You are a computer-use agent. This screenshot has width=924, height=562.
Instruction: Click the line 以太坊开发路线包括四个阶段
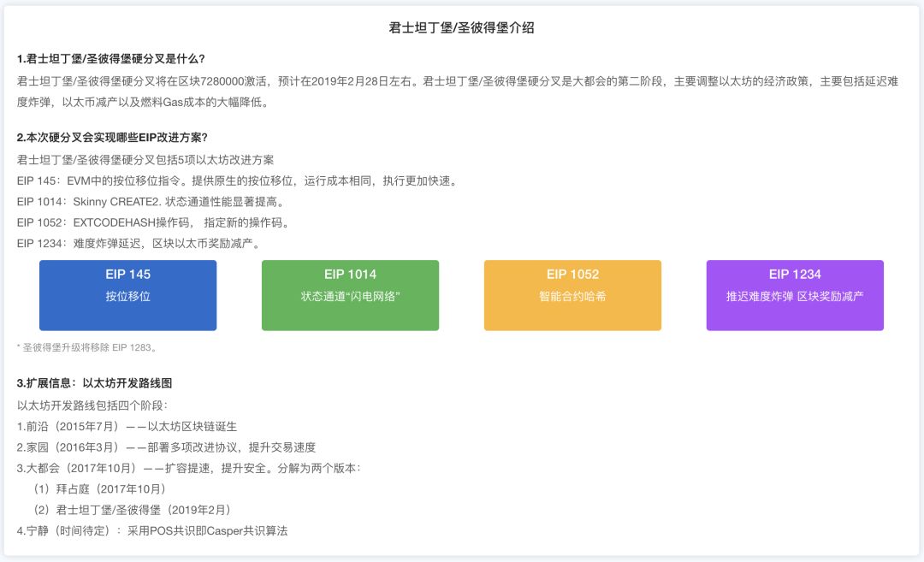(x=92, y=405)
